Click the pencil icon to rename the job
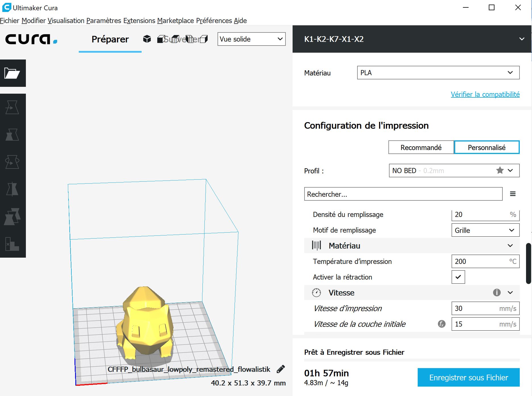Image resolution: width=532 pixels, height=396 pixels. [x=281, y=369]
